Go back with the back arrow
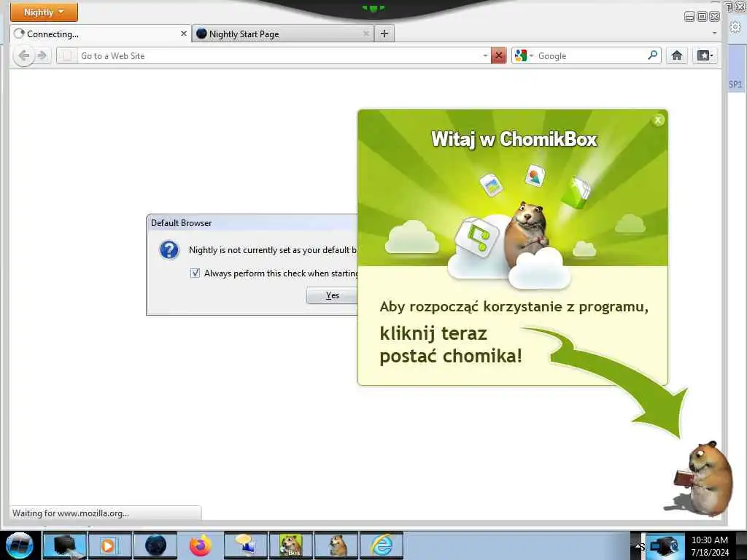Image resolution: width=747 pixels, height=560 pixels. (23, 55)
